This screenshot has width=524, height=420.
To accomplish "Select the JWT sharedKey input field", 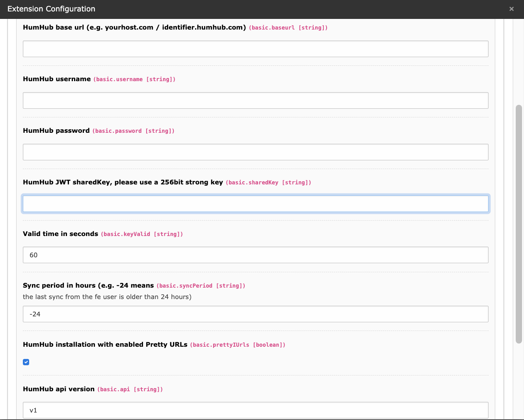I will pyautogui.click(x=256, y=204).
